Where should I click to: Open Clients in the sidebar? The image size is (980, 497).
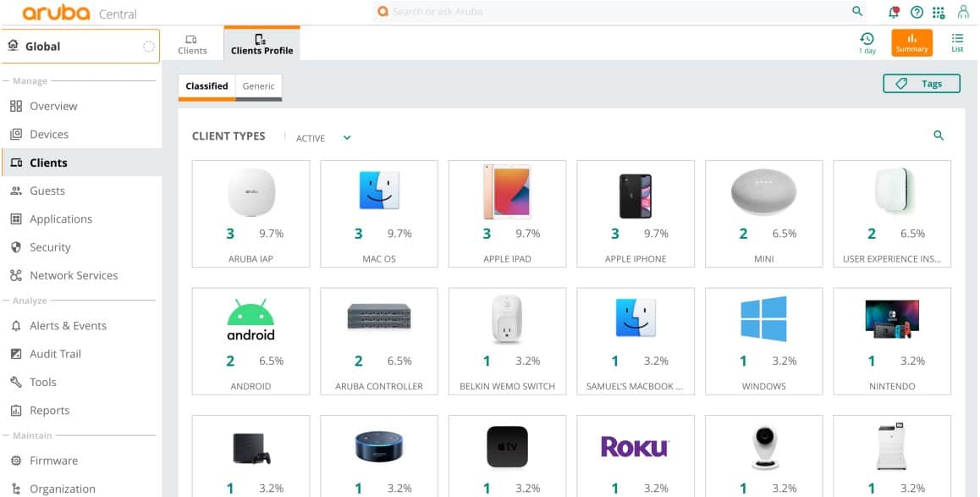(x=80, y=163)
